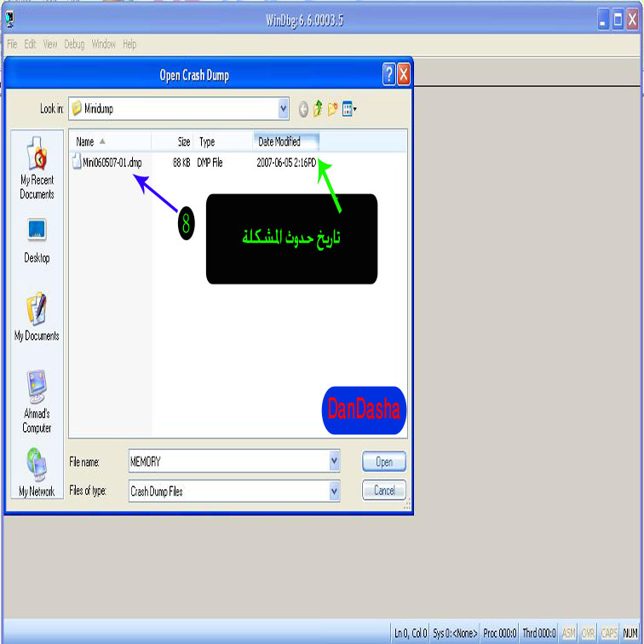Click the ASM status bar indicator

(x=568, y=633)
